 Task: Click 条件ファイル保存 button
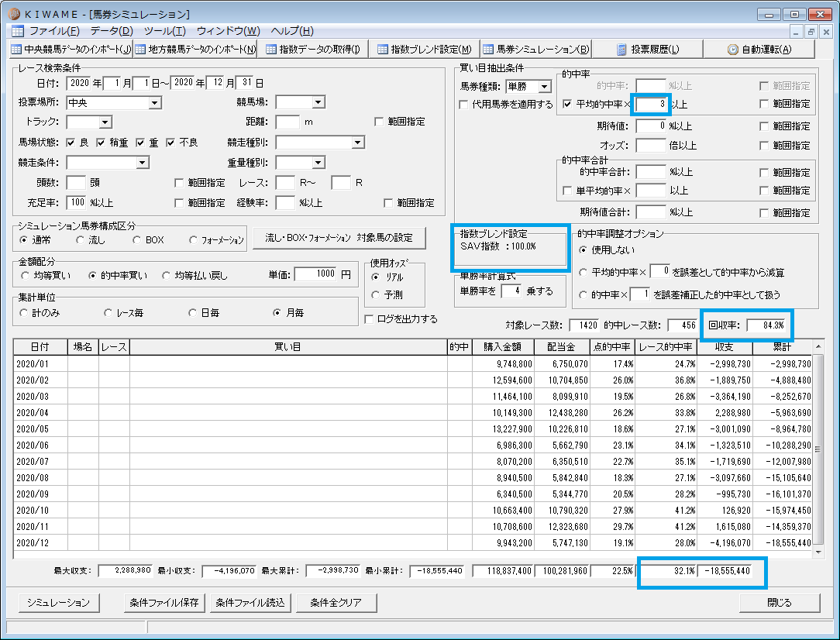tap(164, 603)
